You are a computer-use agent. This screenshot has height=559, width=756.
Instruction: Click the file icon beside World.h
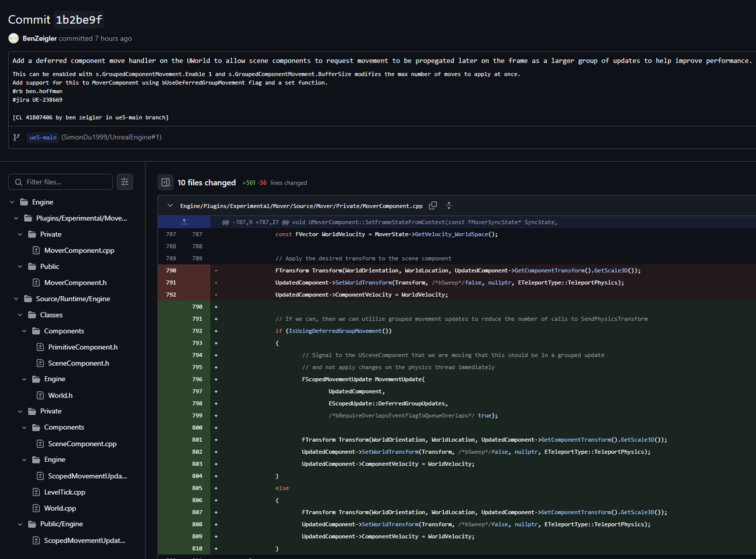40,396
